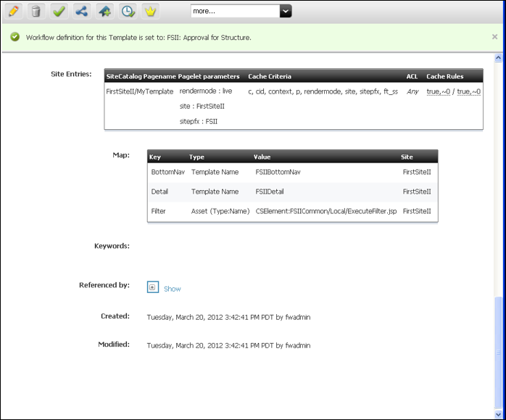
Task: Click the Asset (Type:Name) type cell
Action: [x=220, y=211]
